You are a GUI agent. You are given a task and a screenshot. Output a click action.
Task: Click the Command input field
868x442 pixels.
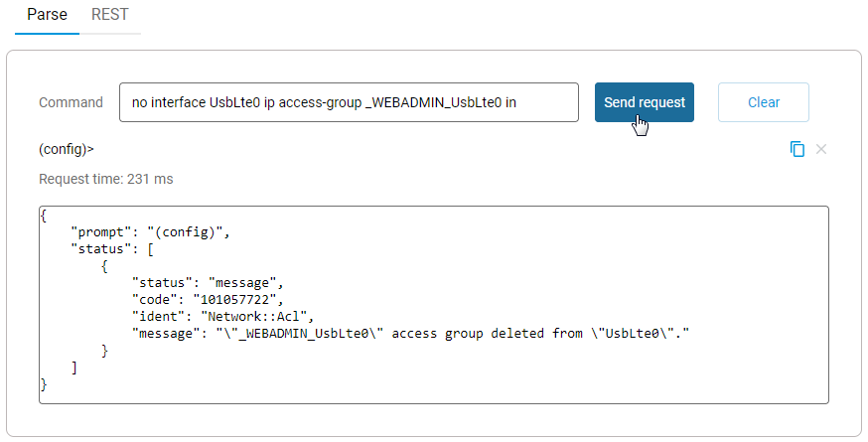(x=348, y=102)
